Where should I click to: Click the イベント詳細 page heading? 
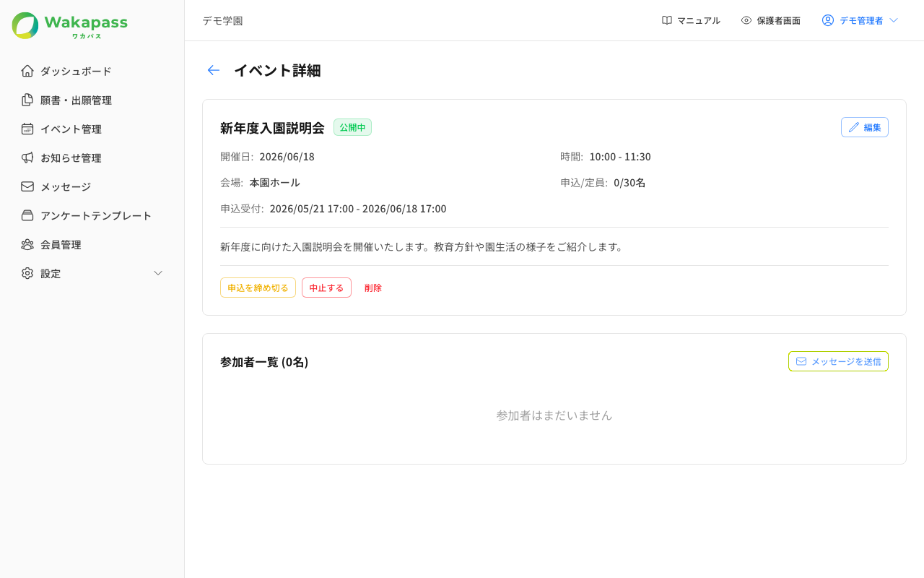pos(277,70)
